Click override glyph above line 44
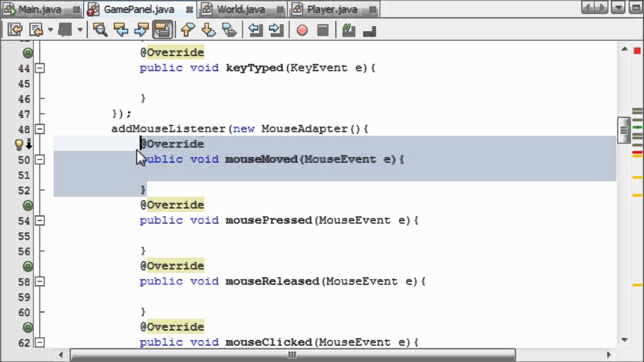This screenshot has width=644, height=362. pos(28,53)
